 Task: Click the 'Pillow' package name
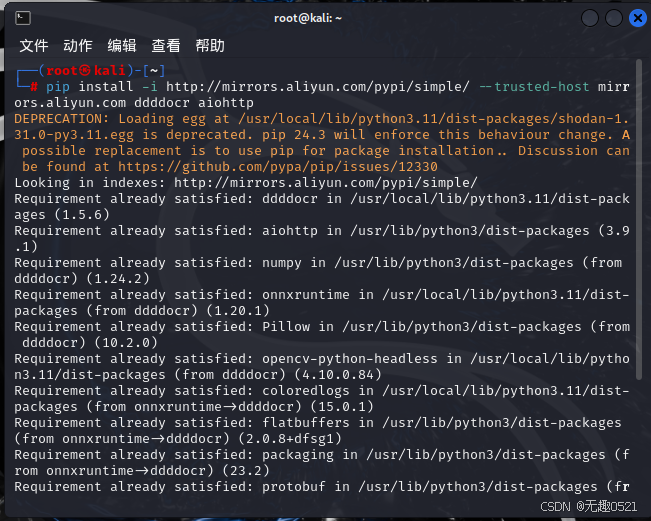coord(286,327)
